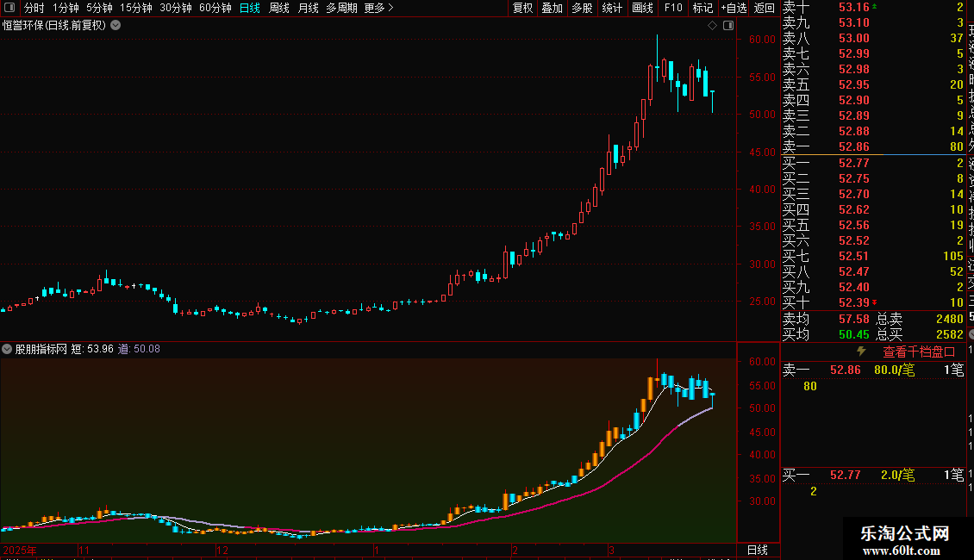Viewport: 974px width, 560px height.
Task: Click the 25.00 price label on main chart axis
Action: 762,302
